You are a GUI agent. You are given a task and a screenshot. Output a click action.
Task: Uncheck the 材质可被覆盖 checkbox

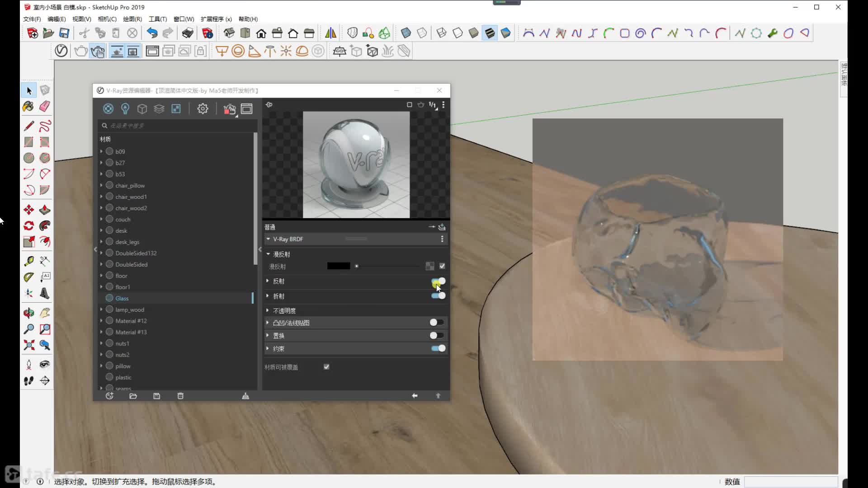326,367
